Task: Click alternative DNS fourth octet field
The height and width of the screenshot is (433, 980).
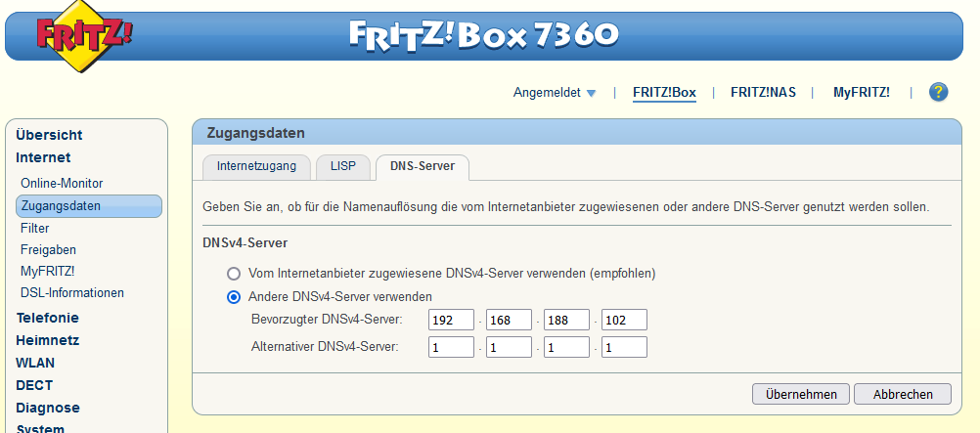Action: [x=624, y=347]
